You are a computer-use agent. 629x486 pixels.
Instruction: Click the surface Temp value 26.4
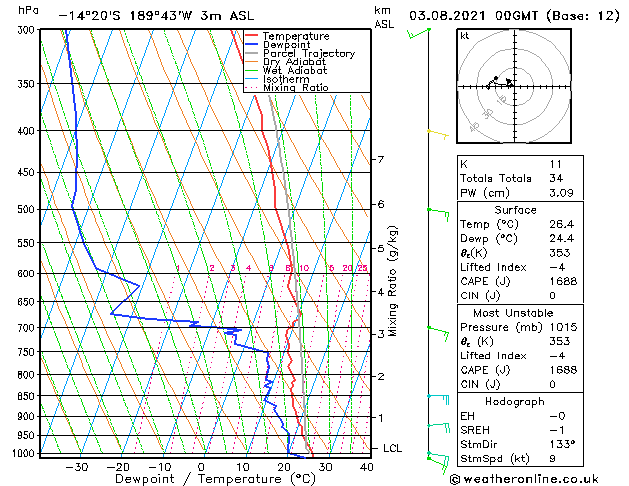pyautogui.click(x=562, y=224)
